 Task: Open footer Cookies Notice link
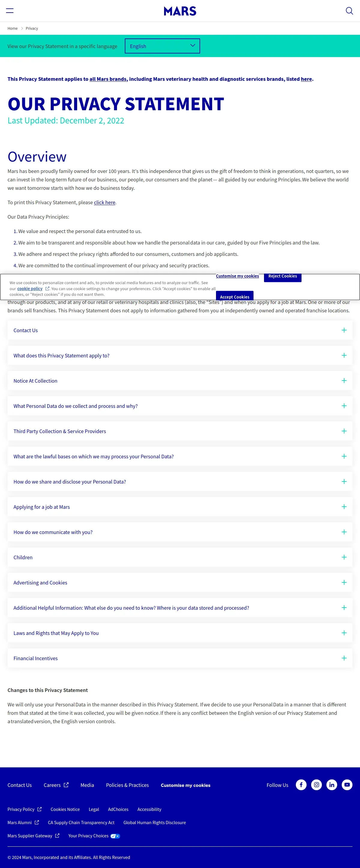pyautogui.click(x=65, y=809)
